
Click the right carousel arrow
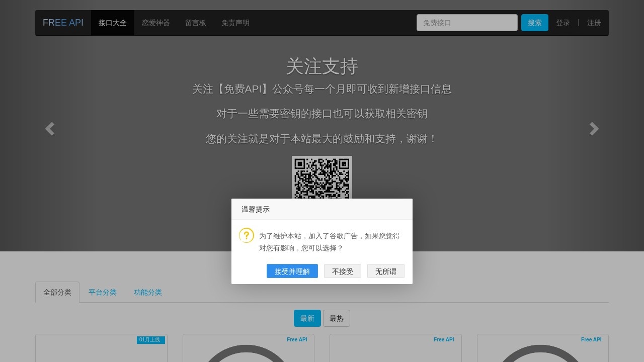(594, 129)
